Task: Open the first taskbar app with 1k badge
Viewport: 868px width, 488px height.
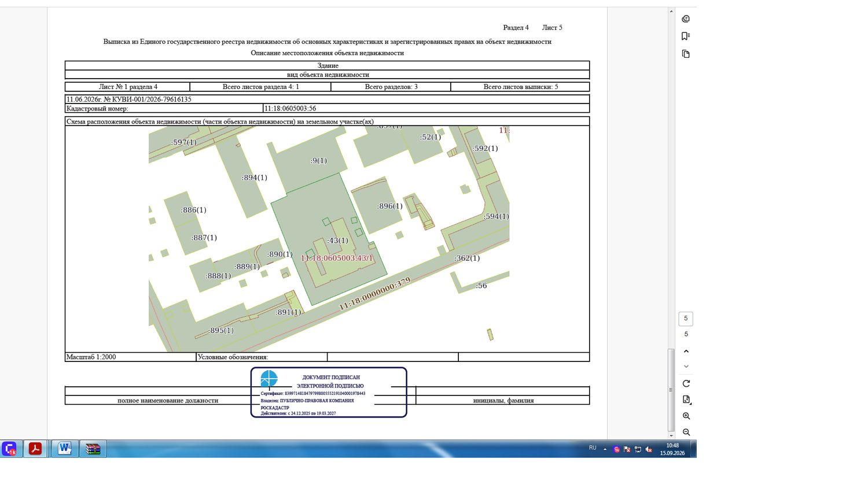Action: 10,449
